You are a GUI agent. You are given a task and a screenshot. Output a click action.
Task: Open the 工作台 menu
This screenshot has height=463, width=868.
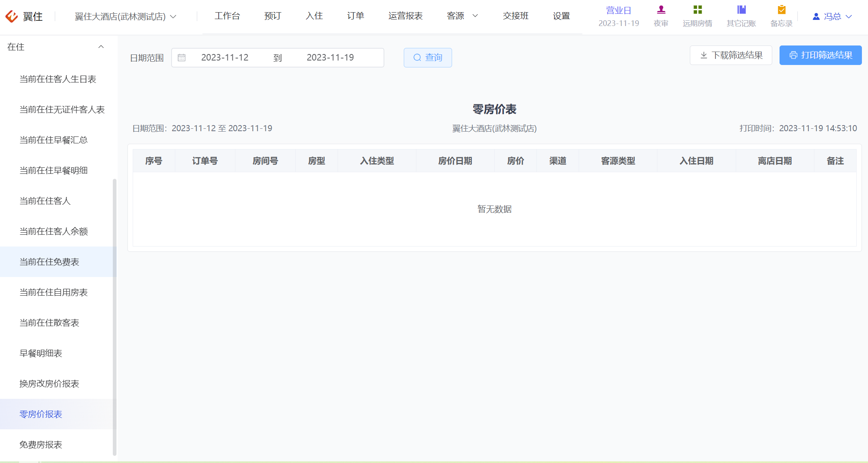tap(227, 16)
